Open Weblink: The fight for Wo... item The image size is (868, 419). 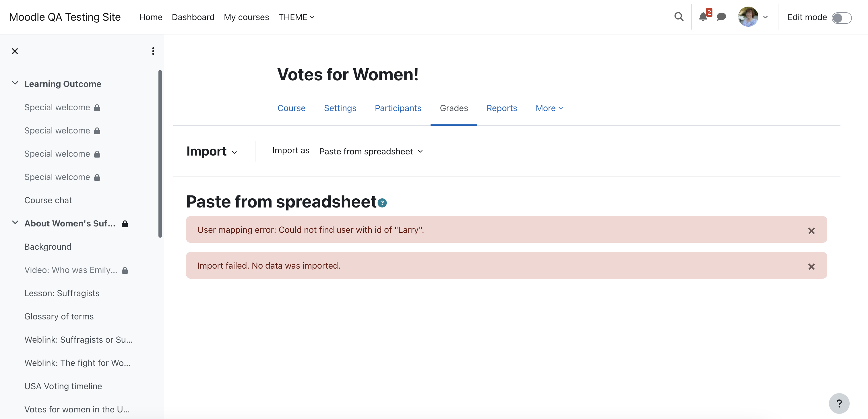[x=77, y=363]
